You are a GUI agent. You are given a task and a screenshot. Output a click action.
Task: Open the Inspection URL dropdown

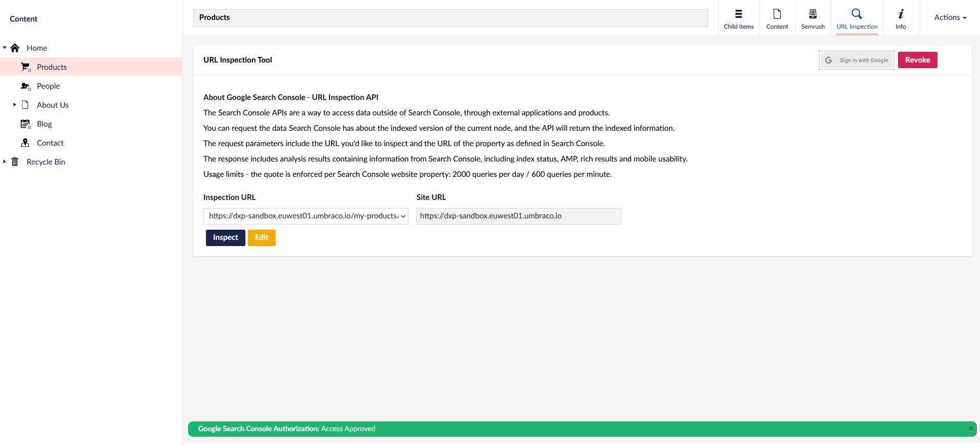point(305,216)
